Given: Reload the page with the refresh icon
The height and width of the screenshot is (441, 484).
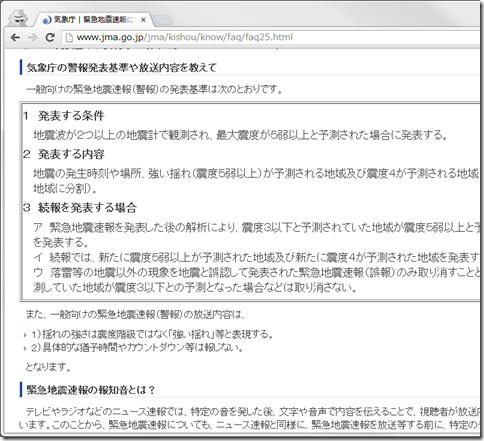Looking at the screenshot, I should (x=50, y=37).
